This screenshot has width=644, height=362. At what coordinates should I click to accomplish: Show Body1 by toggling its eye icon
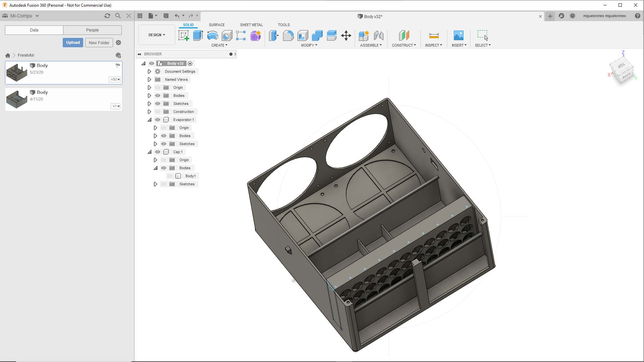[x=170, y=176]
